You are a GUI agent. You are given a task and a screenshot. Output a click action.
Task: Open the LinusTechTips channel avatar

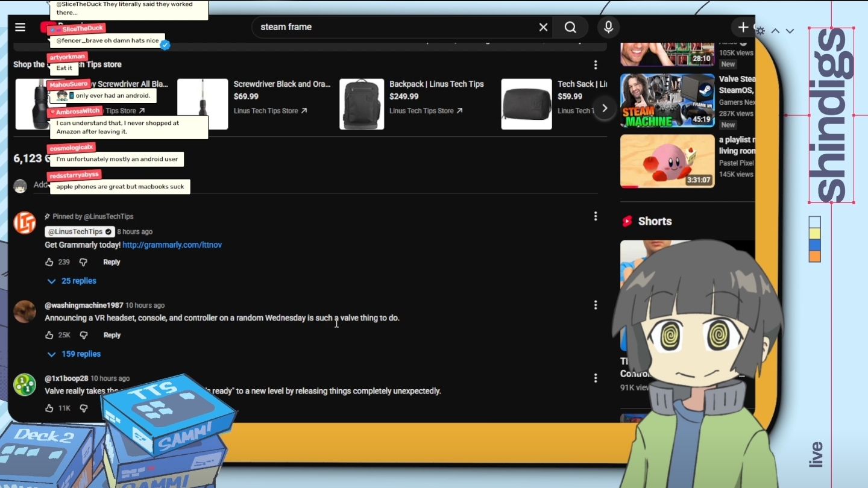[25, 223]
